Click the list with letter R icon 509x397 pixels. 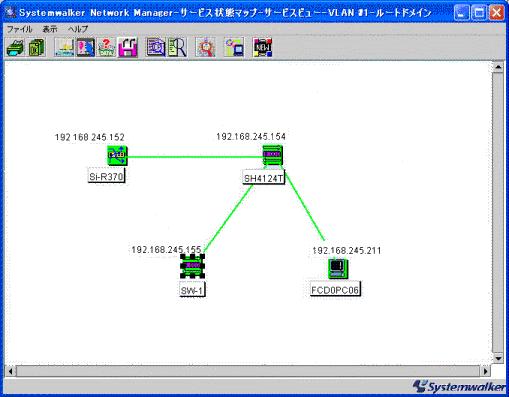[177, 48]
